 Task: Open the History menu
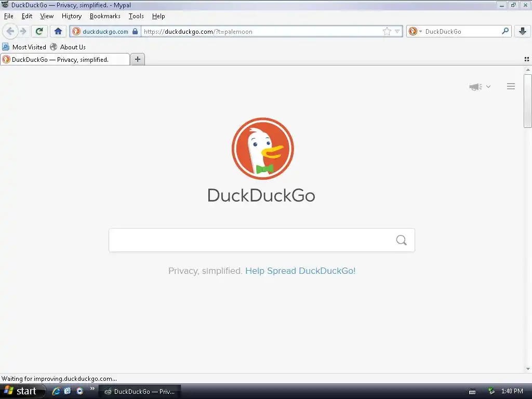[72, 16]
